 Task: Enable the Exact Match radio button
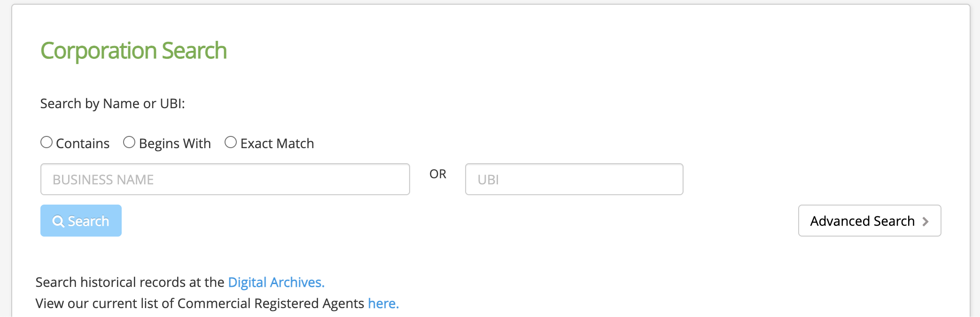point(231,142)
